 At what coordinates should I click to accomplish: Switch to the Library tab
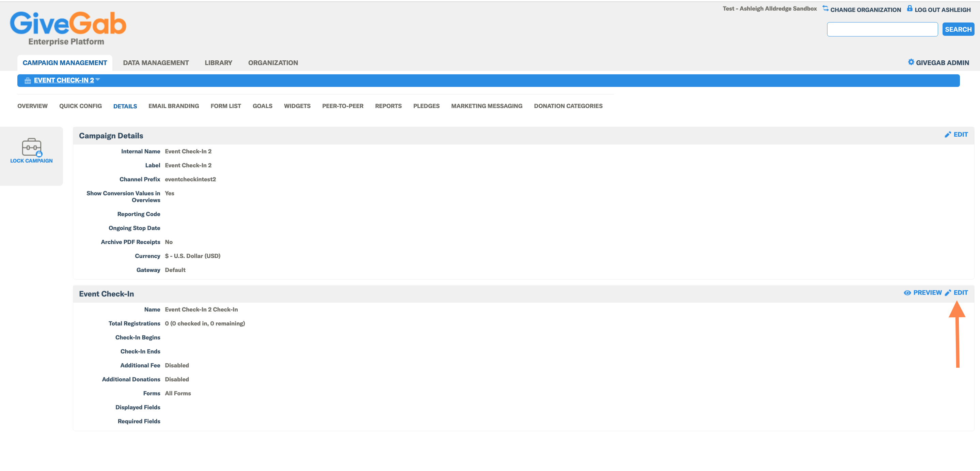[x=218, y=63]
